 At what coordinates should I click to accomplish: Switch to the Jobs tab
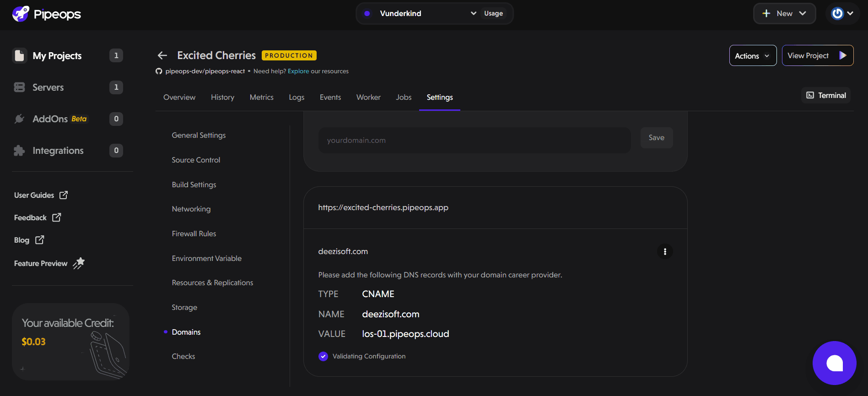(404, 98)
